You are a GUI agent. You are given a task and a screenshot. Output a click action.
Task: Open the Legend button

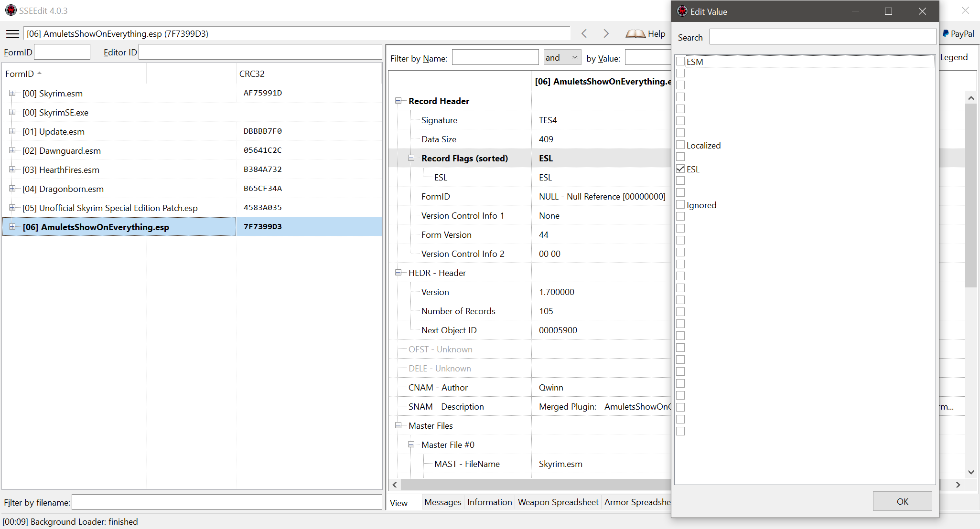[954, 57]
